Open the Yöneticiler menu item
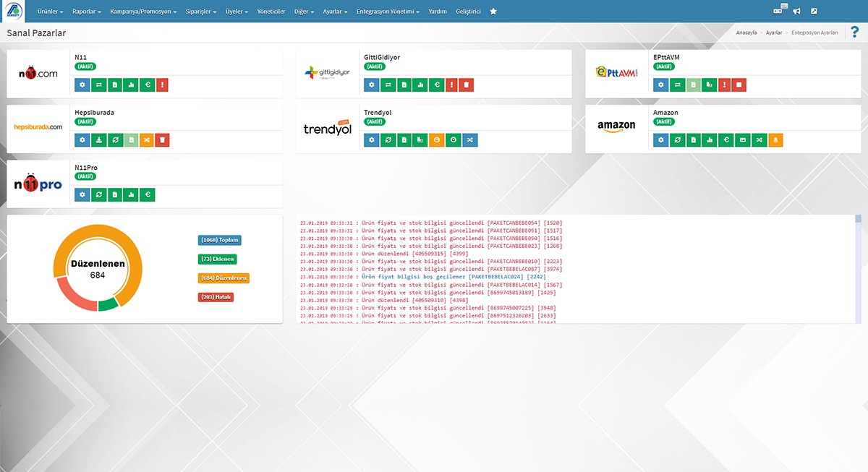Viewport: 868px width, 472px height. point(271,12)
